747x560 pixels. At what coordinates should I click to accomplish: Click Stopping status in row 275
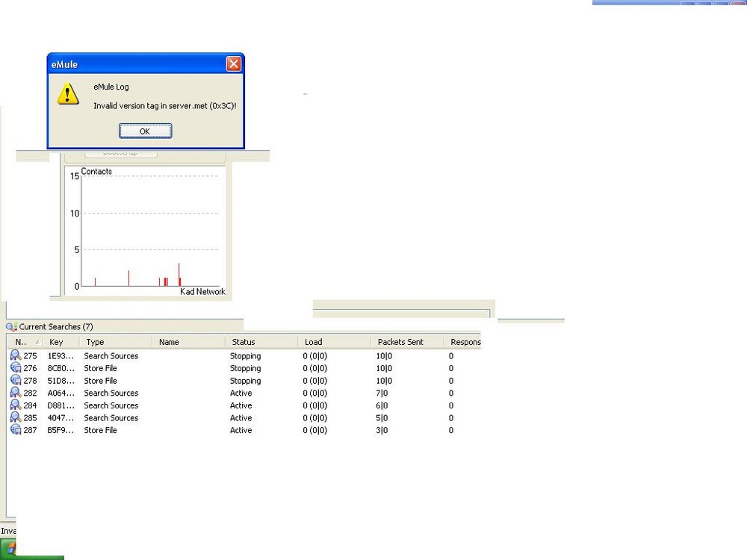[x=245, y=356]
